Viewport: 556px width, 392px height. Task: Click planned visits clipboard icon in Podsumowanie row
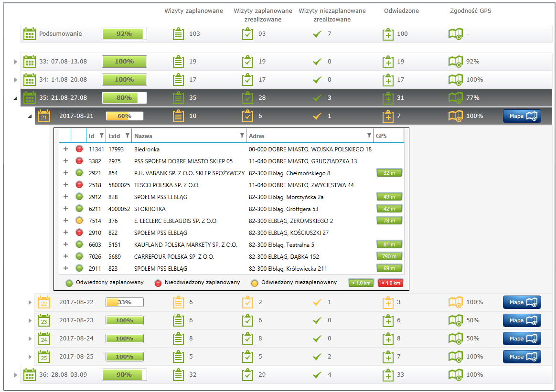(x=178, y=34)
